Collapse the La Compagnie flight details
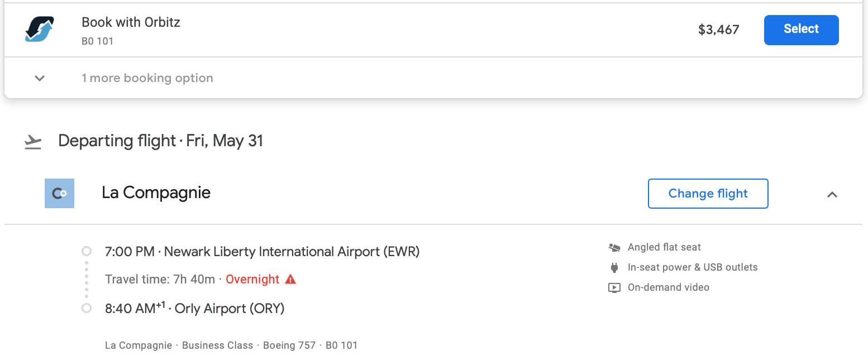Screen dimensions: 868x356 click(x=832, y=194)
